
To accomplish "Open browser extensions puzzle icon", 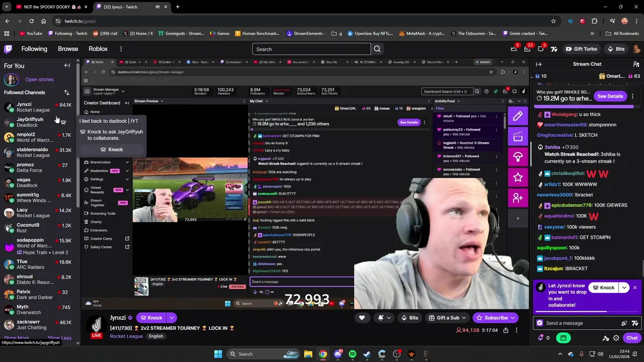I will click(594, 21).
